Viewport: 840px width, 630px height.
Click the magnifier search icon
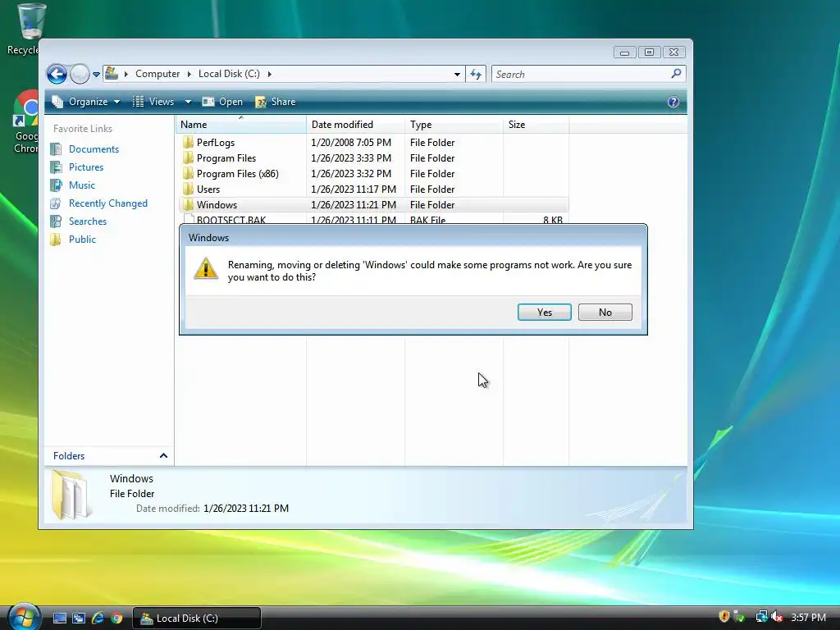676,73
